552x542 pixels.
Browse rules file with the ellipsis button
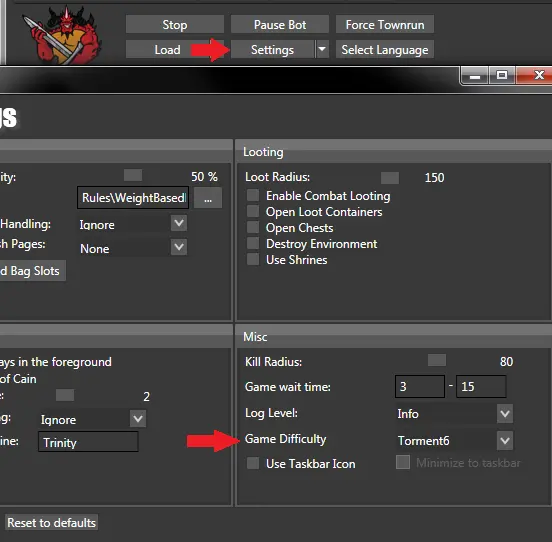(208, 198)
